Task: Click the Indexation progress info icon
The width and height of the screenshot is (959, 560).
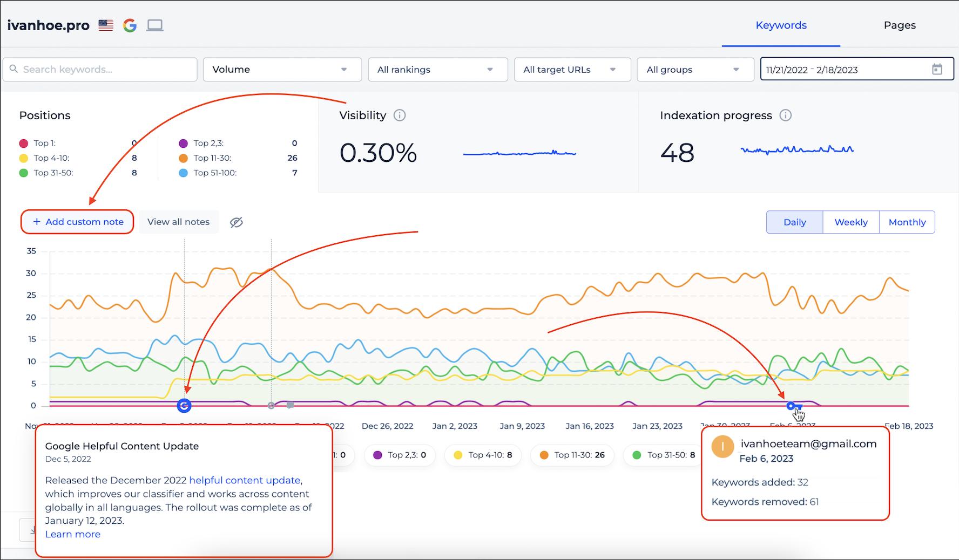Action: [x=786, y=115]
